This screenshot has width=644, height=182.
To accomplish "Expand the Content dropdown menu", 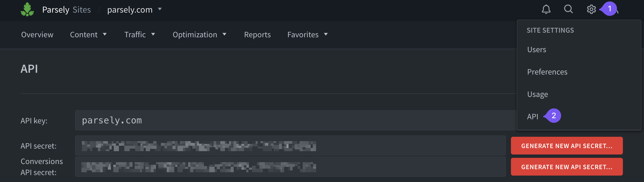I will coord(88,35).
